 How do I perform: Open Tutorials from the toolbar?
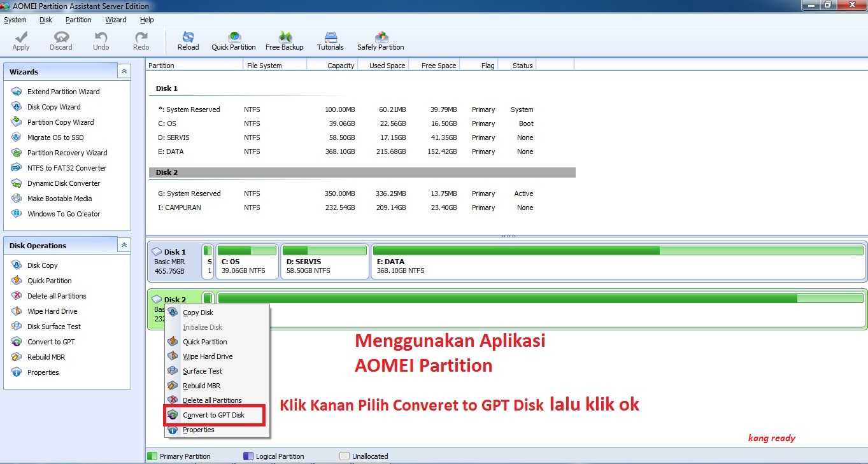point(331,41)
